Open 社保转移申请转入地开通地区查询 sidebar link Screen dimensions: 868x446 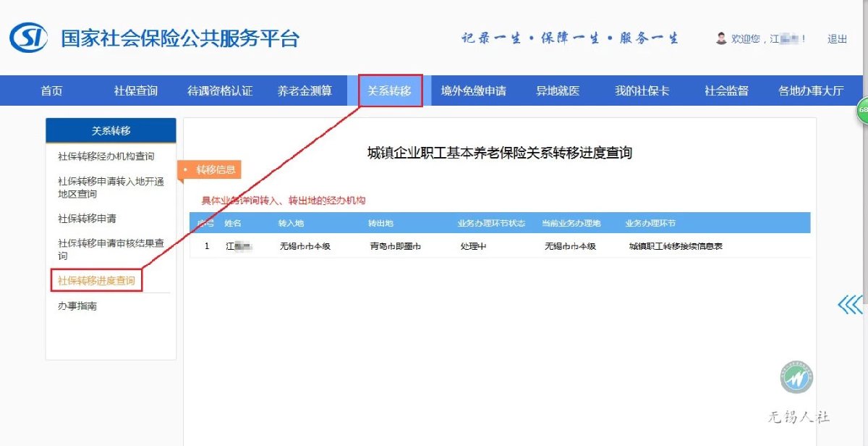111,188
